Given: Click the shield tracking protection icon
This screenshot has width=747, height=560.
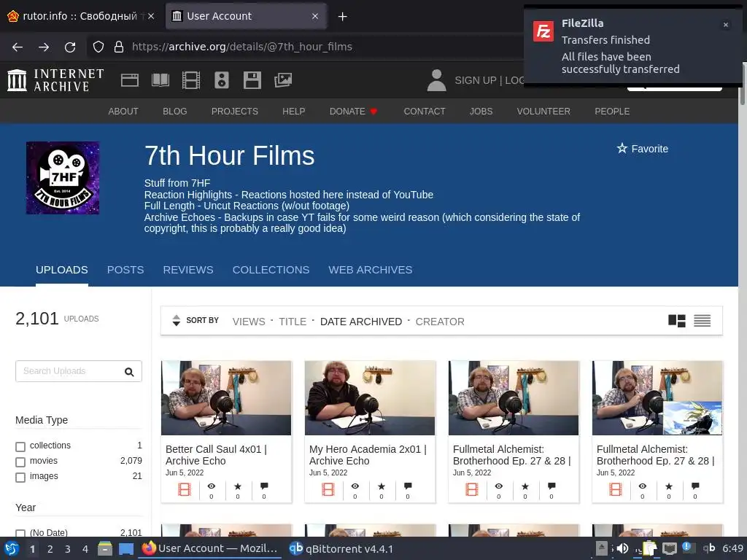Looking at the screenshot, I should 98,47.
